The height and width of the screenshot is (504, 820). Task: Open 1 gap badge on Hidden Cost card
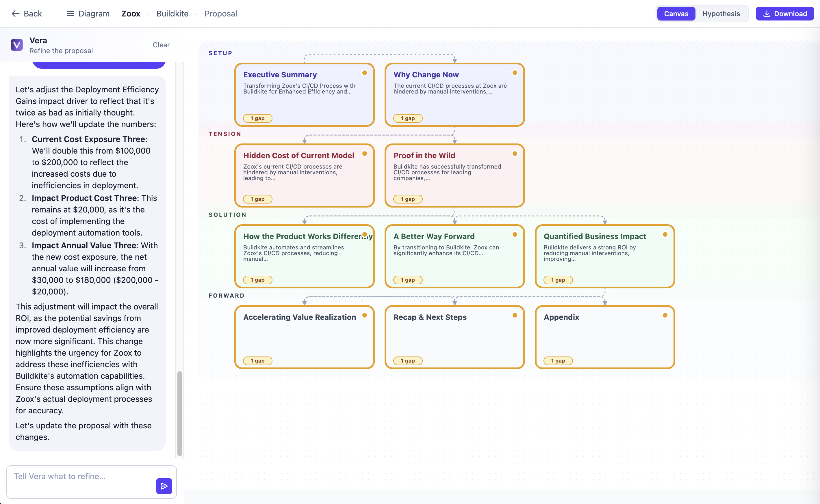coord(257,199)
